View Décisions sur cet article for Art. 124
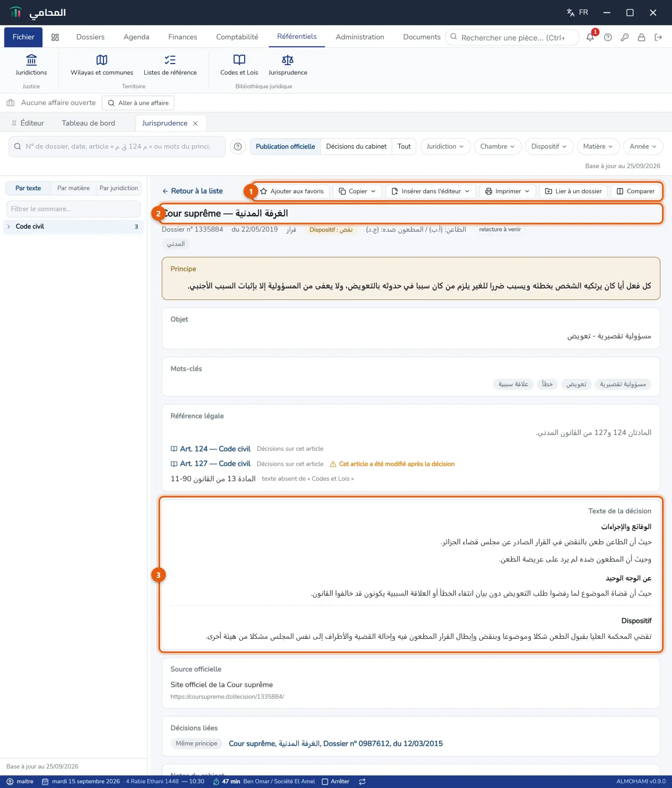The height and width of the screenshot is (788, 672). (x=290, y=449)
